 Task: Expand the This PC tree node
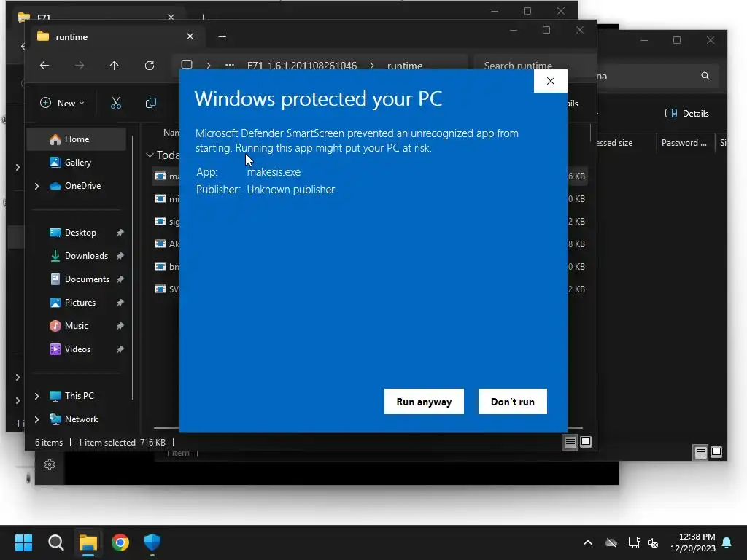coord(36,396)
